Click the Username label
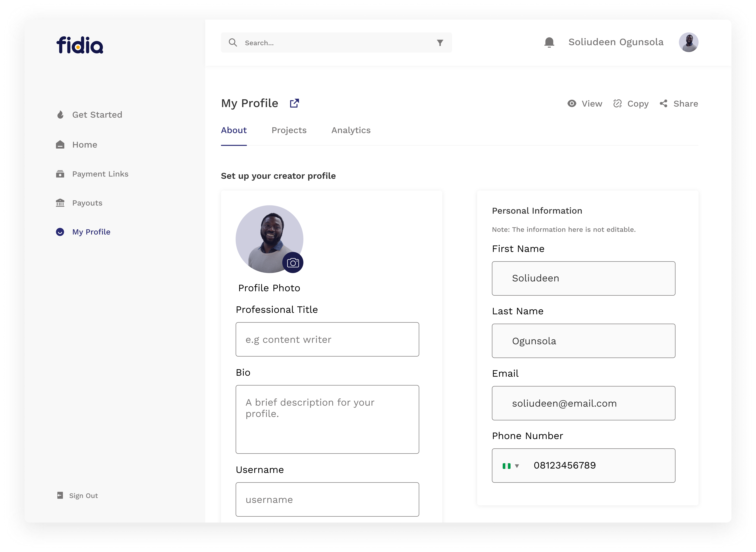 (260, 470)
